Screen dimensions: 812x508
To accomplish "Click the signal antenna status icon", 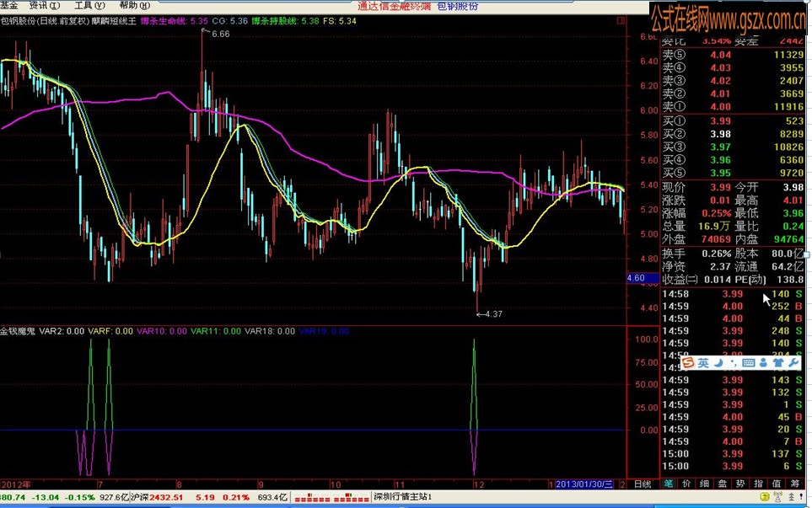I will click(x=777, y=496).
